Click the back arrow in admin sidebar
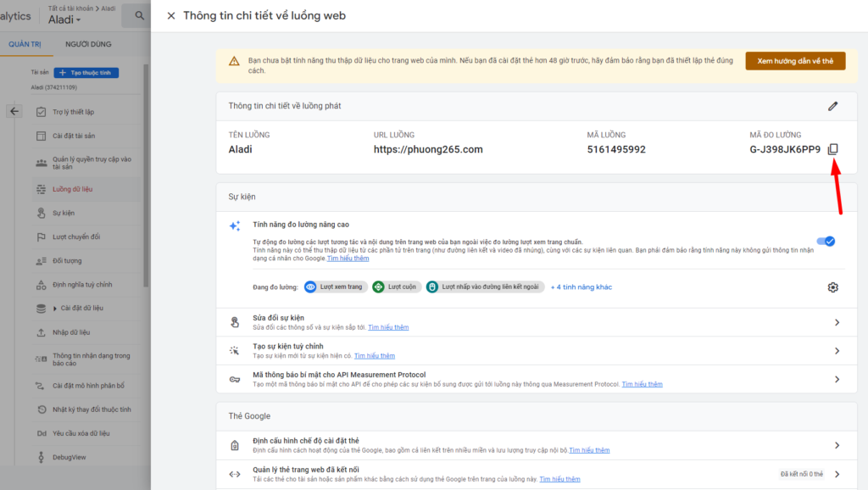The height and width of the screenshot is (490, 868). [14, 111]
